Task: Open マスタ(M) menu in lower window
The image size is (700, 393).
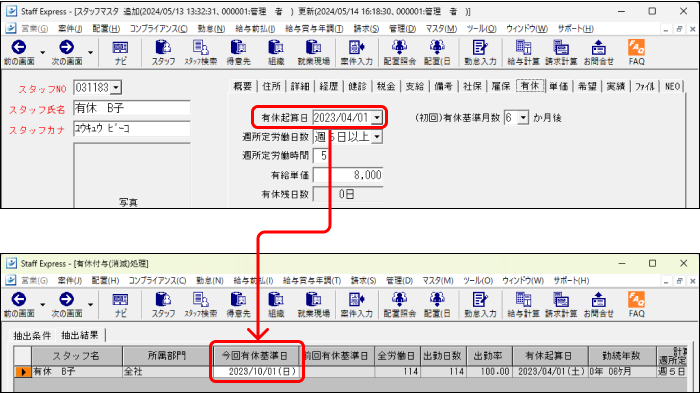Action: pos(438,280)
